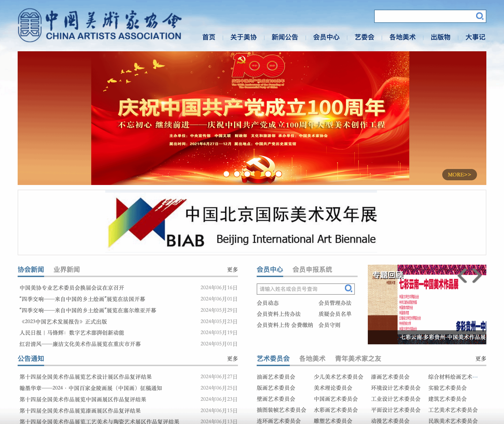Open the 油画艺术委员会 link
Viewport: 504px width, 424px height.
[x=276, y=377]
